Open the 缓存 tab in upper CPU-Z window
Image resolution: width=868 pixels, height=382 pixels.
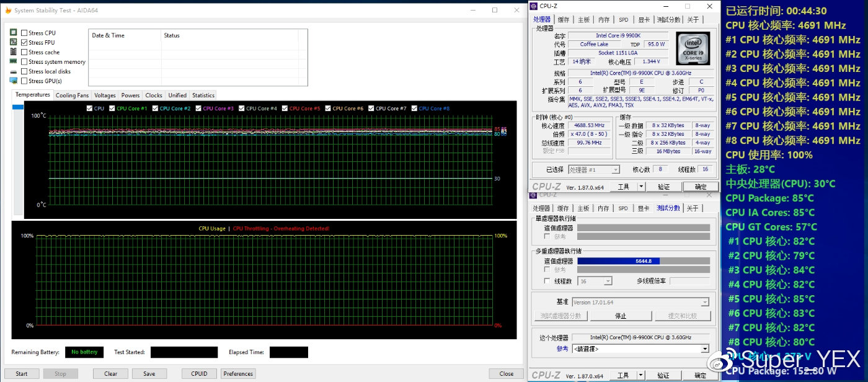(563, 20)
